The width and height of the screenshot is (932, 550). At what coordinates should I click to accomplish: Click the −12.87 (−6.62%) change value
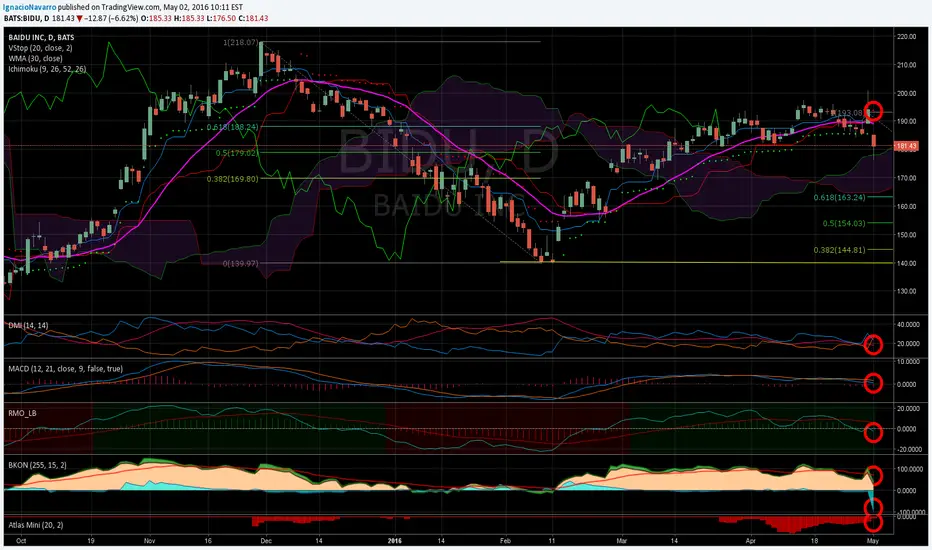(111, 18)
